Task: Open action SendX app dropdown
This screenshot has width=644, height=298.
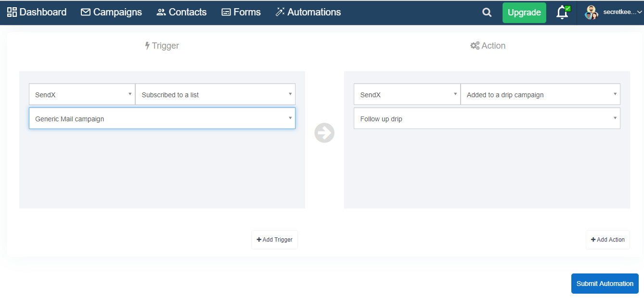Action: point(407,94)
